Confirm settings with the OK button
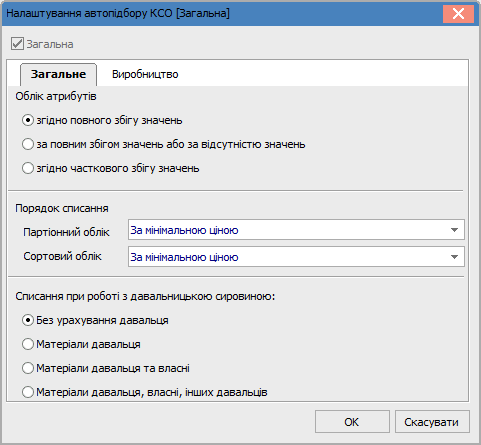The image size is (481, 445). point(352,422)
